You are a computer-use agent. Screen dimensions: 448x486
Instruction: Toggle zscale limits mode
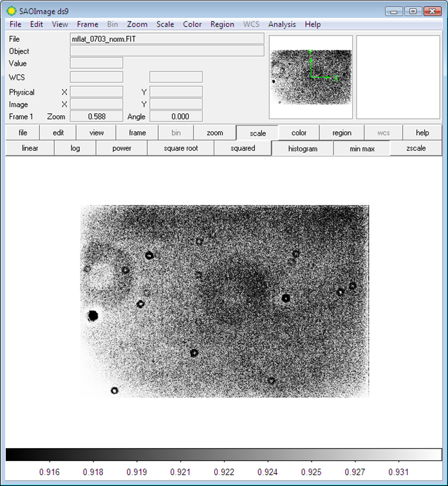pos(416,148)
